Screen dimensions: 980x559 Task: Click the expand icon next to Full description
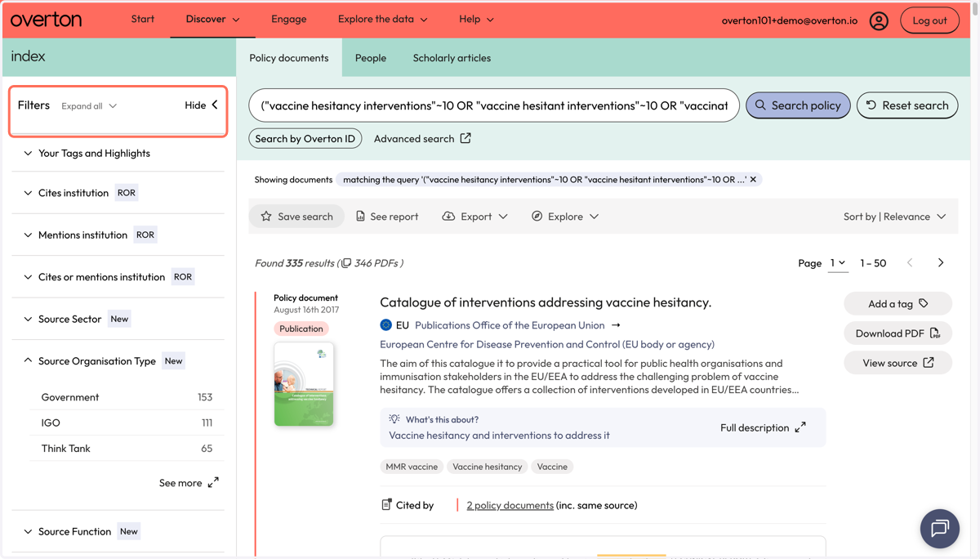pos(800,427)
